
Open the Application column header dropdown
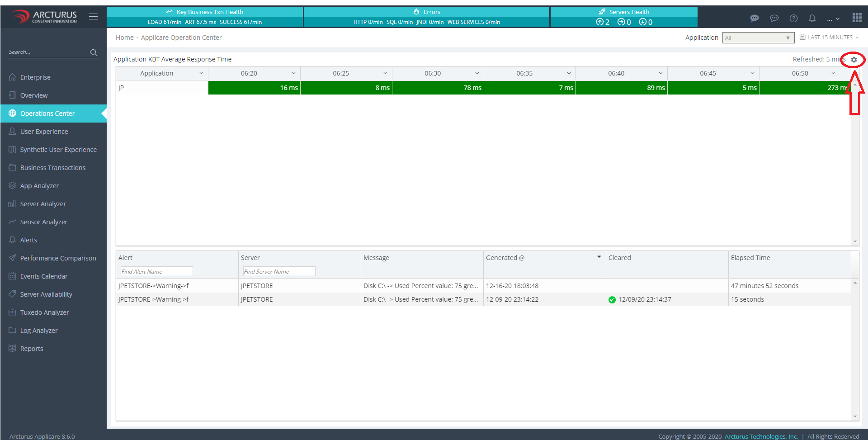pos(201,73)
